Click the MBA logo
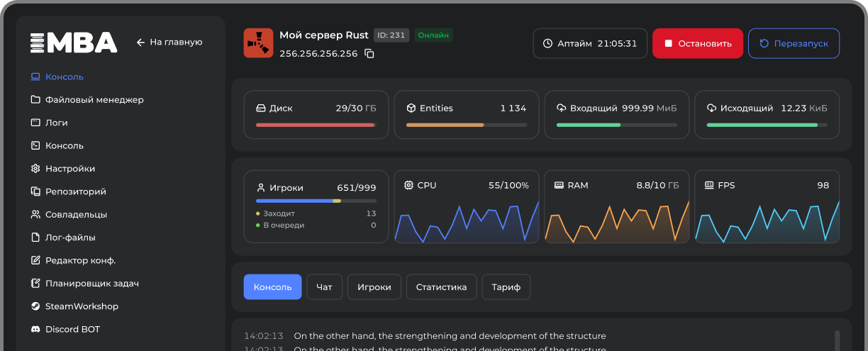 74,43
